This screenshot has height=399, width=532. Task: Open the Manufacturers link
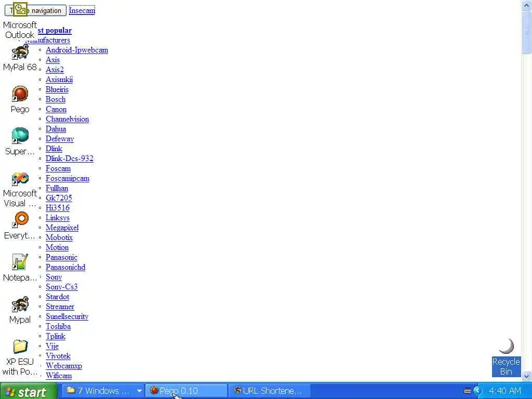pyautogui.click(x=48, y=40)
